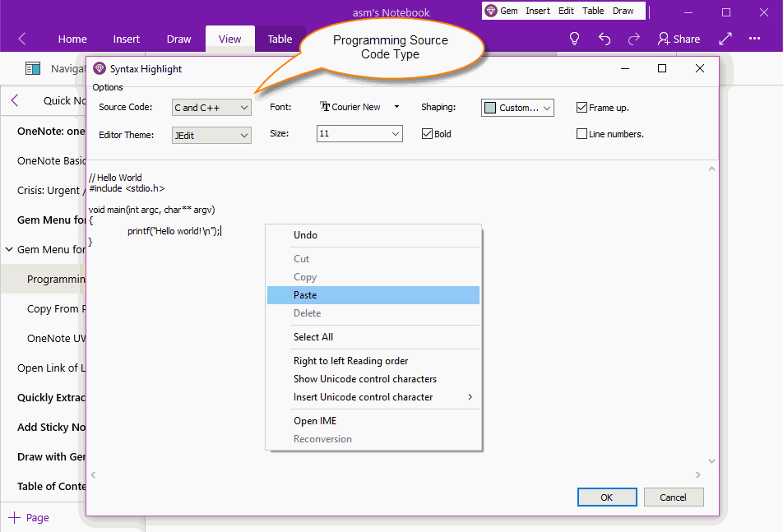
Task: Click the horizontal scroll right arrow
Action: pos(698,474)
